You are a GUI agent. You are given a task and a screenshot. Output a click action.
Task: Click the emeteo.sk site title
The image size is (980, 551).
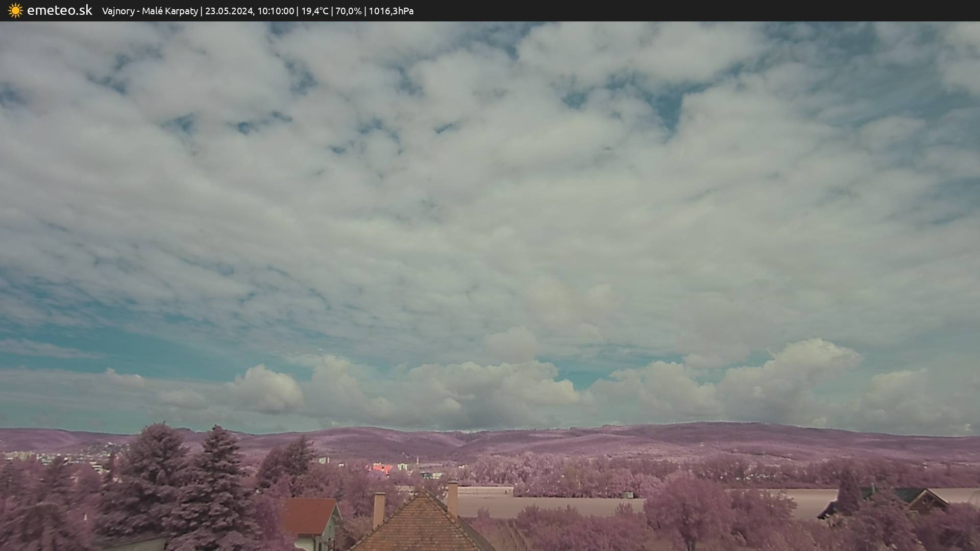tap(59, 10)
